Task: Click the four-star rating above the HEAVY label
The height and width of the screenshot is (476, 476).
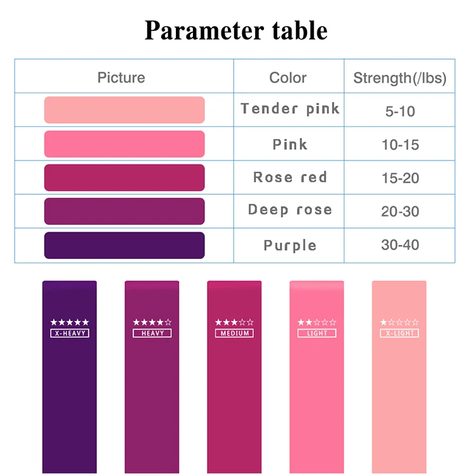Action: pyautogui.click(x=152, y=322)
